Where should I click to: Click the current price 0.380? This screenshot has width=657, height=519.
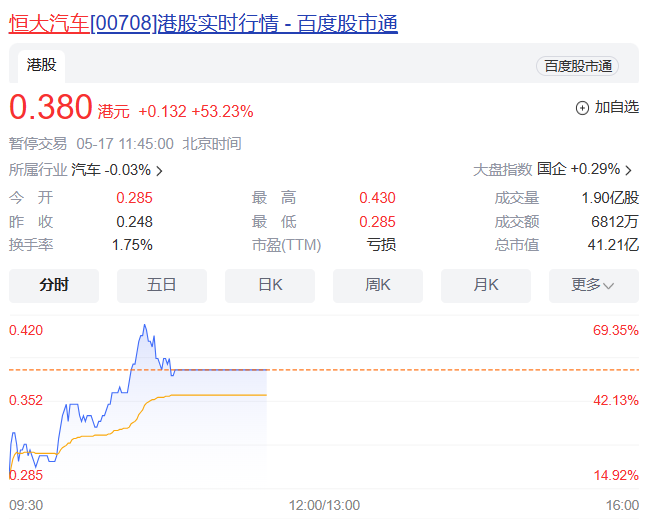(x=51, y=107)
